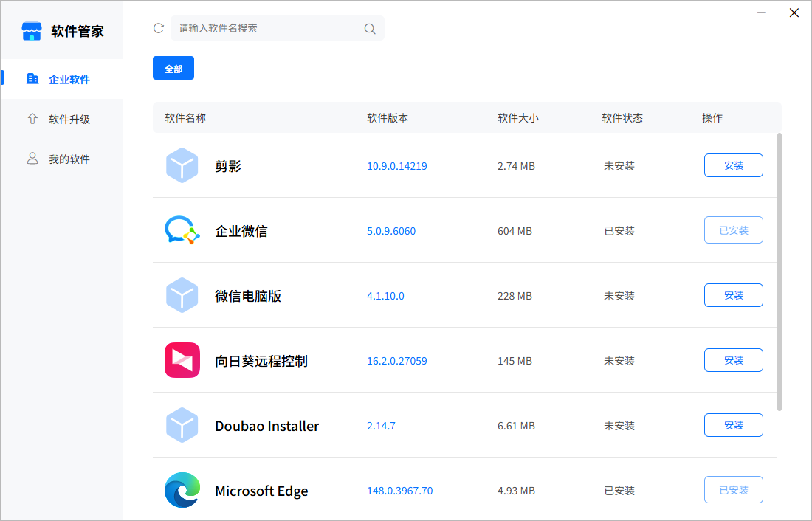Click the 剪影 cube app icon
The height and width of the screenshot is (521, 812).
click(x=182, y=166)
